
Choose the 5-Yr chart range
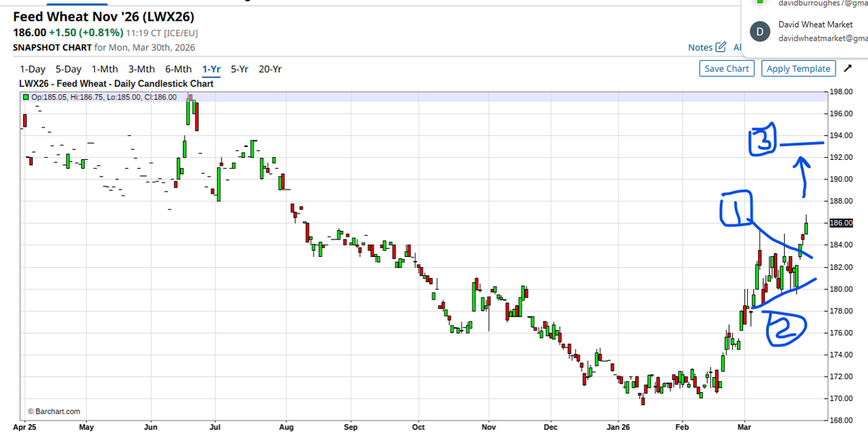pos(239,69)
